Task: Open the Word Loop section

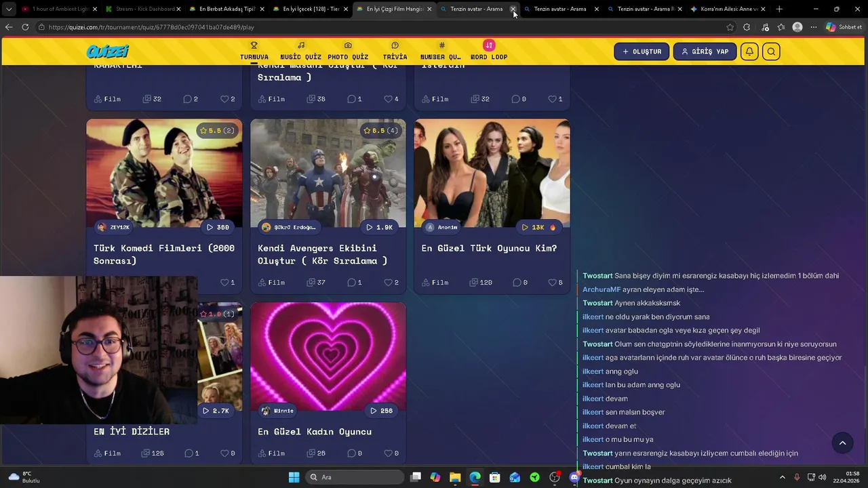Action: (489, 52)
